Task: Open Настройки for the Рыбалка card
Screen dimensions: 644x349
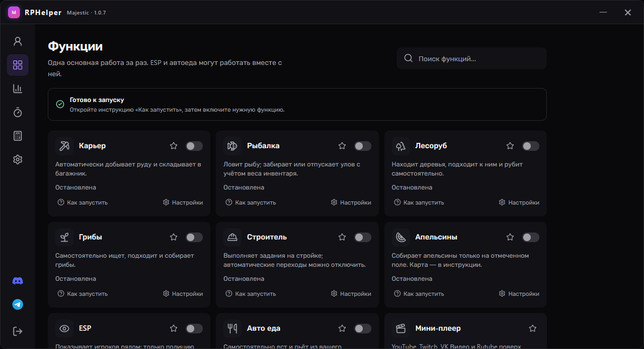Action: pos(351,202)
